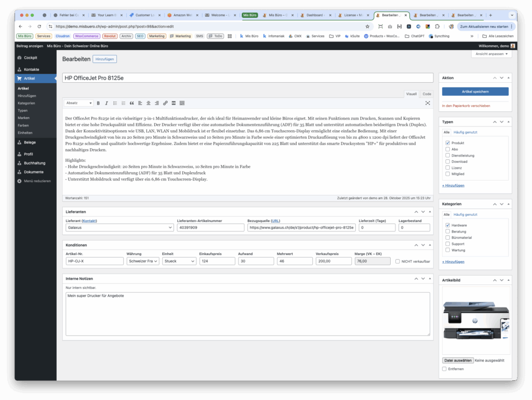Open the Lieferant dropdown showing Galaxus
The width and height of the screenshot is (532, 400).
[119, 227]
